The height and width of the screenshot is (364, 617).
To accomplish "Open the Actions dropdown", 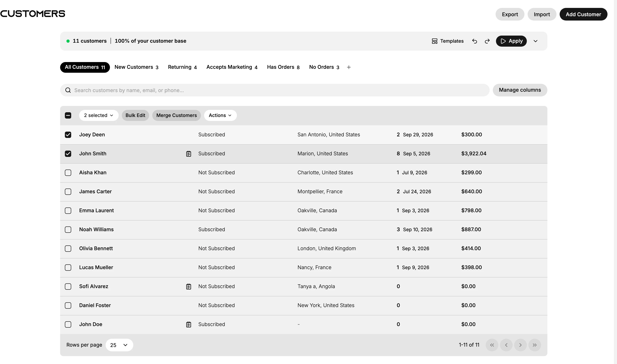I will [x=220, y=116].
